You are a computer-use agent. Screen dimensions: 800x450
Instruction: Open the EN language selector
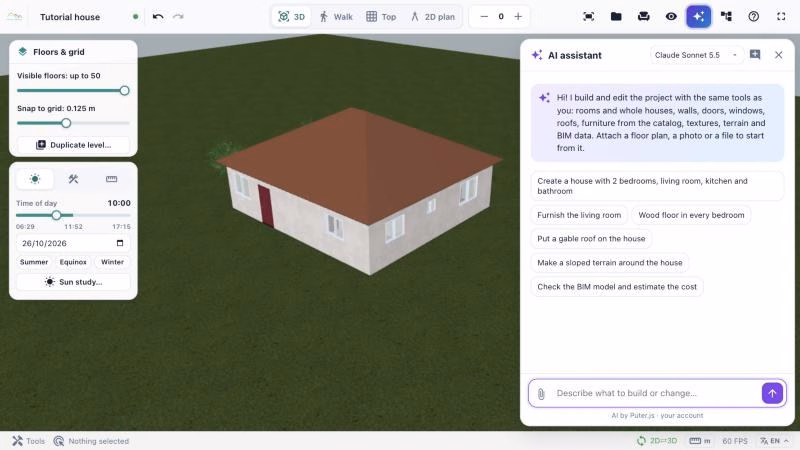tap(773, 441)
